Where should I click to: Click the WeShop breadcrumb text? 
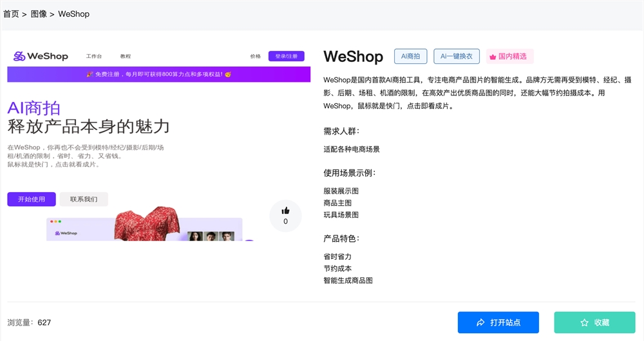(x=74, y=14)
